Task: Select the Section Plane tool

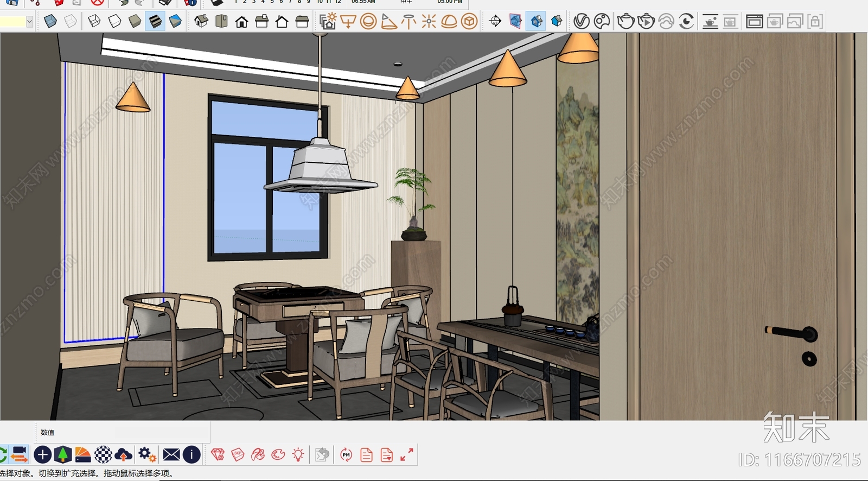Action: (x=495, y=21)
